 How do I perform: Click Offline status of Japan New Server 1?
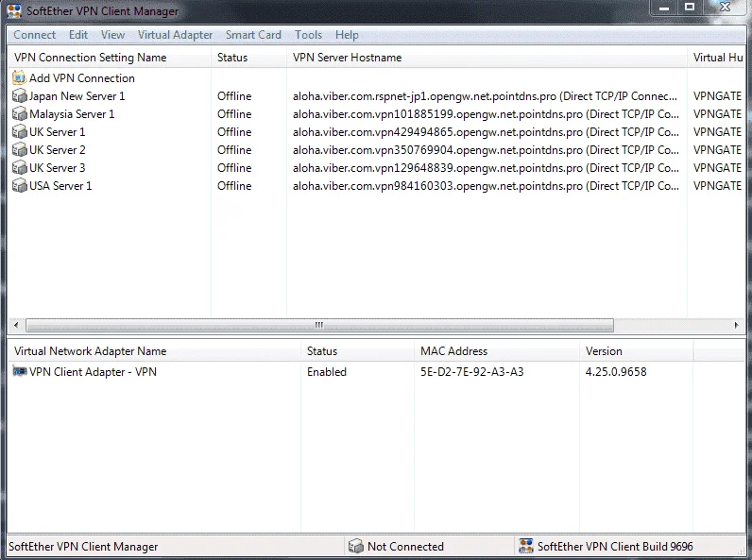pos(234,96)
